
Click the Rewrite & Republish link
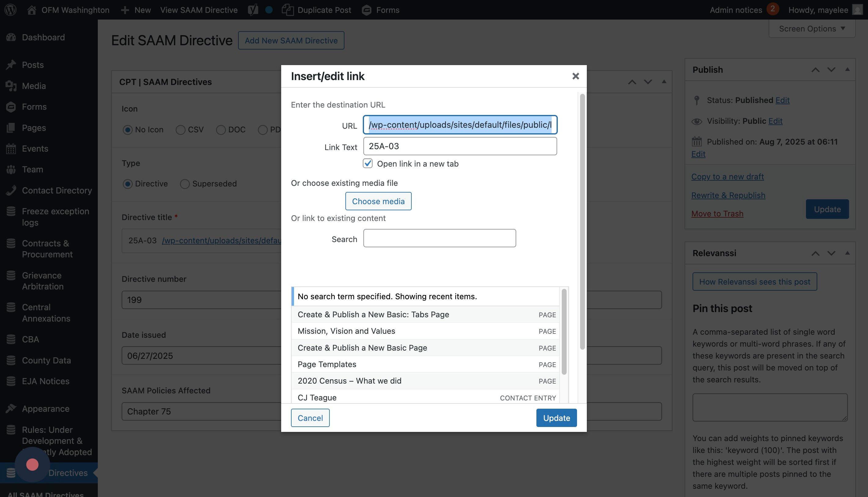coord(728,195)
